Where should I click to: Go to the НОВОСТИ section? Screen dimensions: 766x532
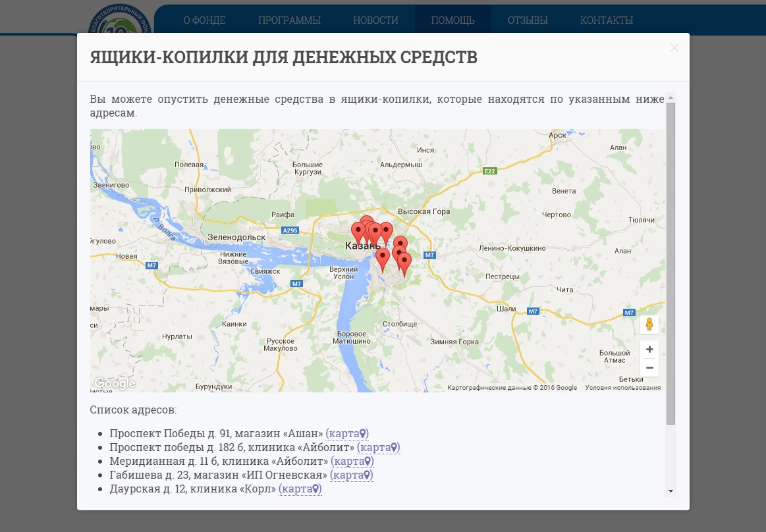[375, 20]
